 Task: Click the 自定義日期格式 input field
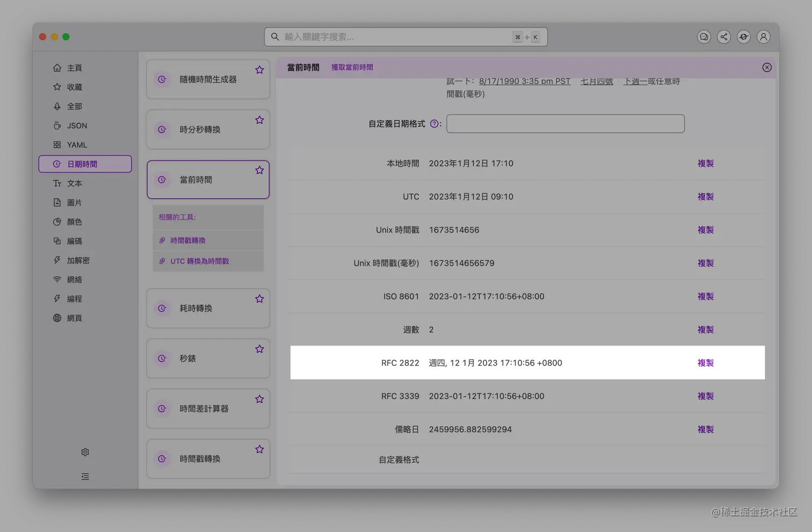click(x=565, y=123)
